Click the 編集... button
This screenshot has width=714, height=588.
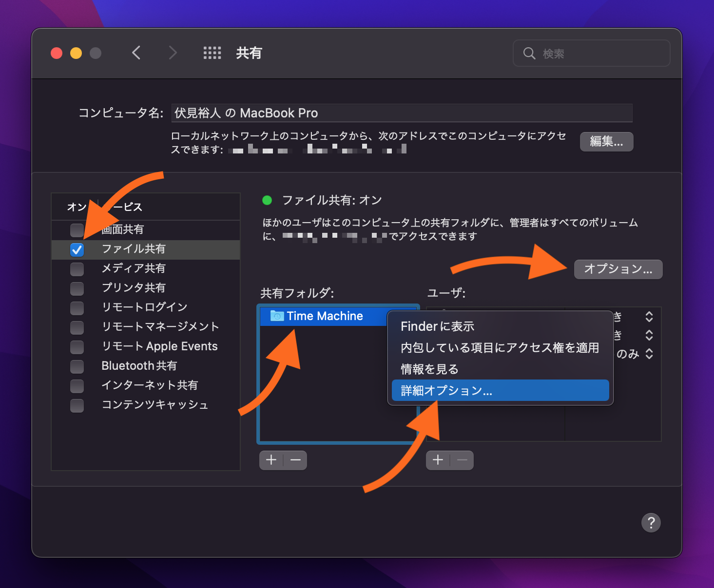[x=606, y=142]
